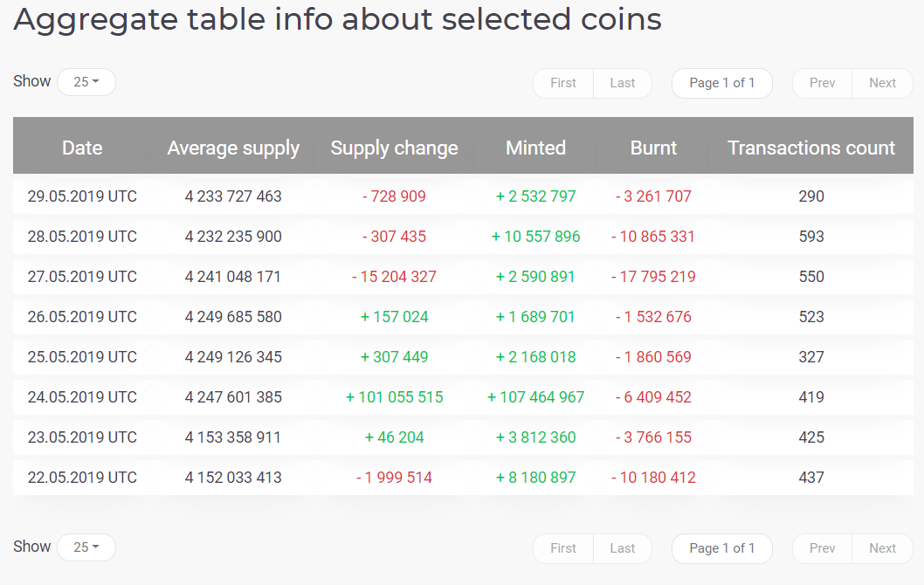Click the top Next button
The width and height of the screenshot is (924, 585).
(882, 83)
